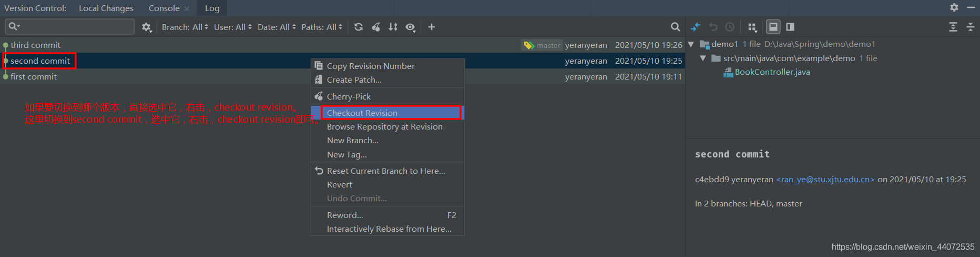This screenshot has width=980, height=257.
Task: Toggle the Show Details panel button
Action: pyautogui.click(x=773, y=27)
